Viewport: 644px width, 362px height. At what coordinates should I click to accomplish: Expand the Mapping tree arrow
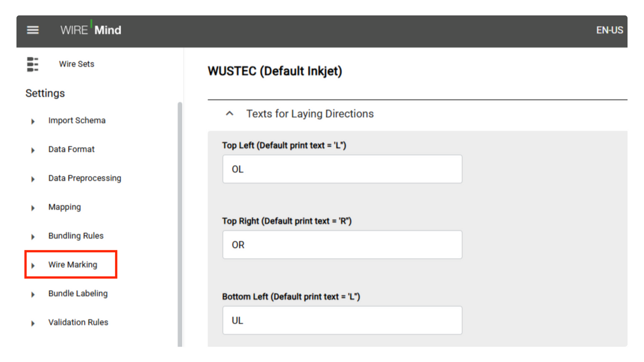pyautogui.click(x=33, y=208)
